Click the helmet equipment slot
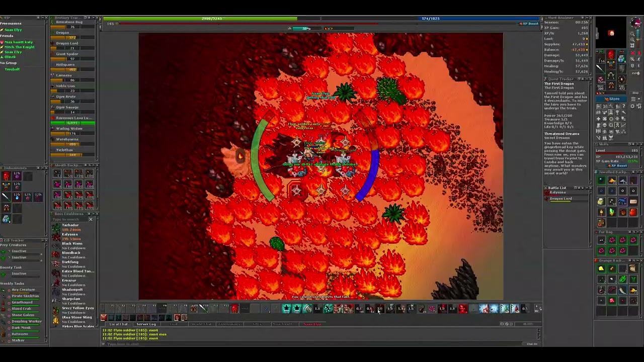644x362 pixels. tap(611, 55)
